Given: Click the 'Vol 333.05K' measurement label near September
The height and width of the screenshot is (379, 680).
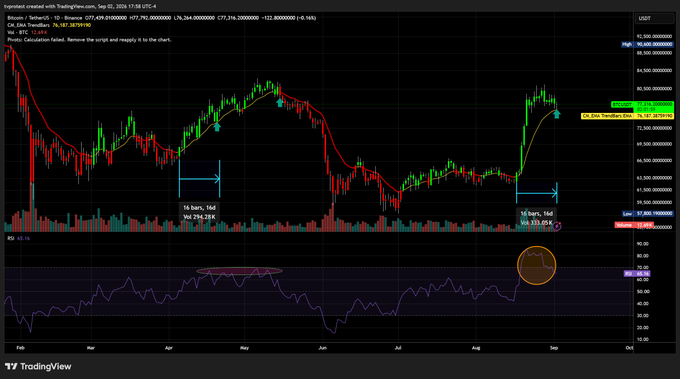Looking at the screenshot, I should pyautogui.click(x=536, y=222).
